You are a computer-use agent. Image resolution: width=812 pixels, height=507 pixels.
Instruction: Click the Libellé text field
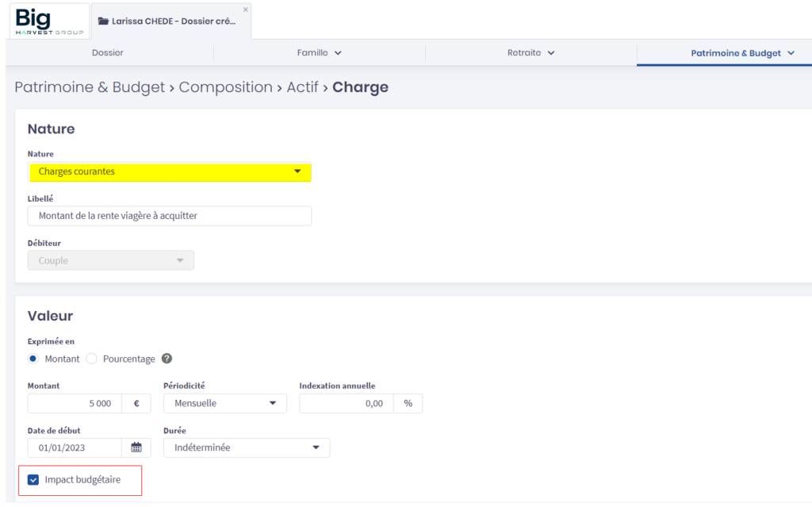coord(170,216)
